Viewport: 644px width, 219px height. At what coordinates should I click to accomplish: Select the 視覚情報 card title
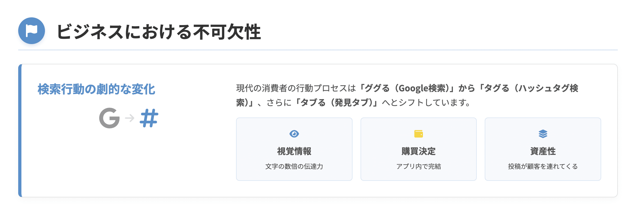click(294, 151)
